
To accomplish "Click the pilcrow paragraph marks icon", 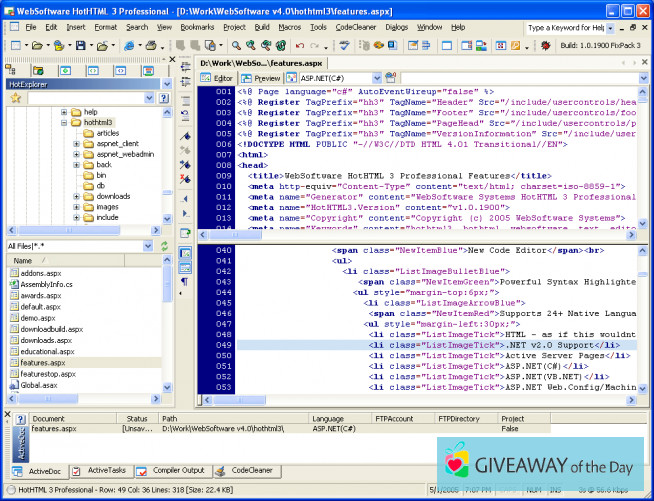I will [184, 283].
